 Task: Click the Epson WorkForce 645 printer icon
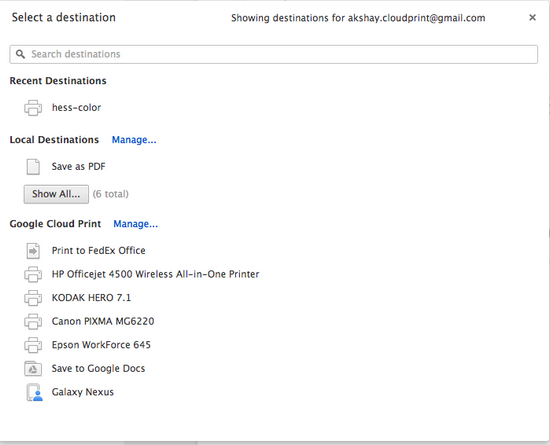pos(33,345)
